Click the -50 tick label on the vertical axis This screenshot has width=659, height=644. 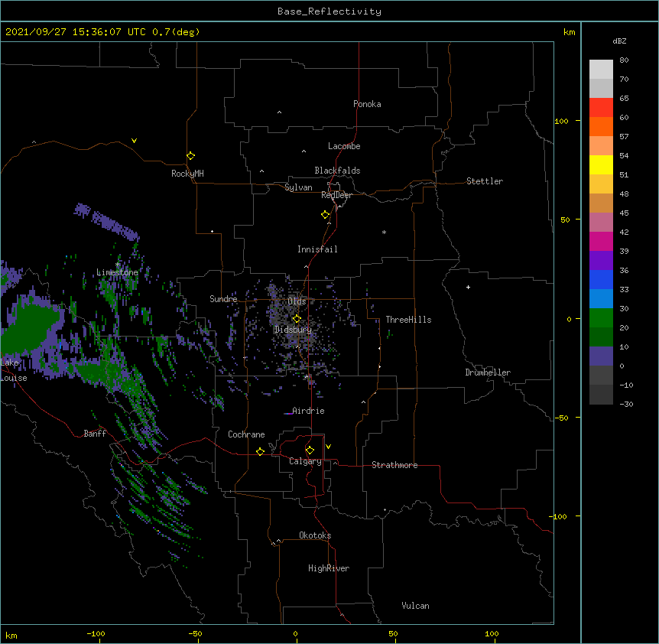click(561, 418)
